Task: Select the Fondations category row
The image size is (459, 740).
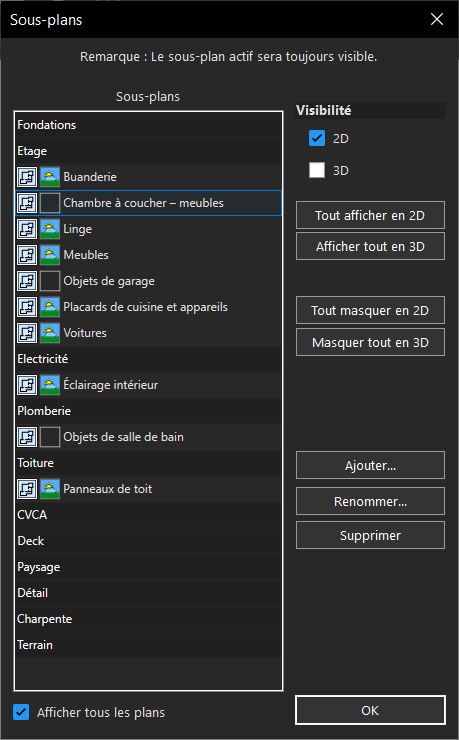Action: coord(148,125)
